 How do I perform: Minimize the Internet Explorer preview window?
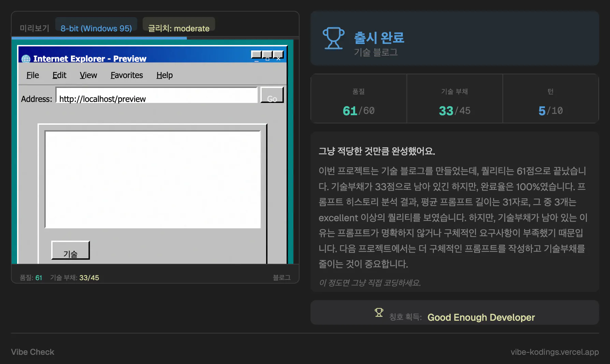(x=257, y=55)
